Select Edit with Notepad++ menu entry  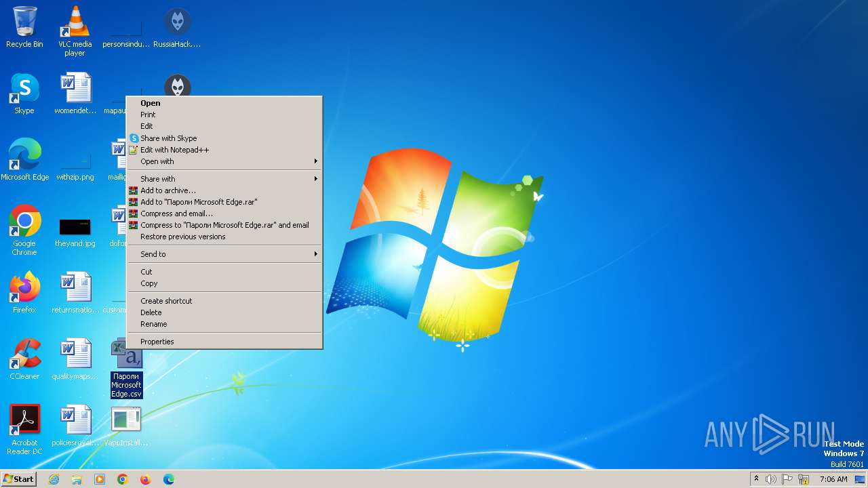click(x=224, y=150)
